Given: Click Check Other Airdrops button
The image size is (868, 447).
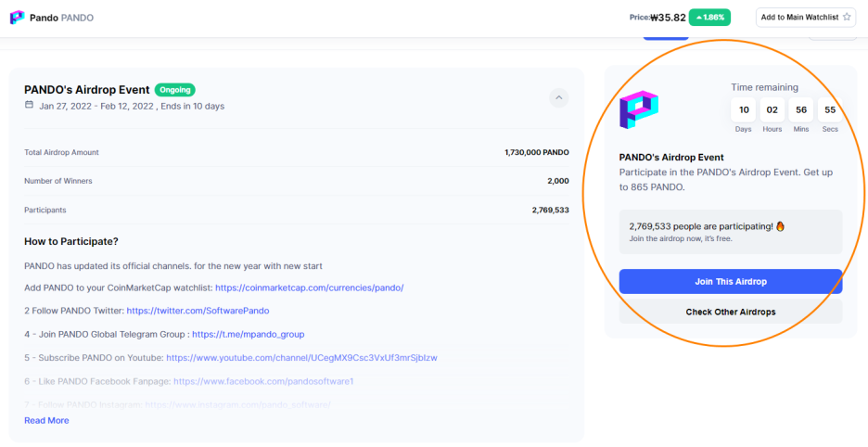Looking at the screenshot, I should point(731,312).
